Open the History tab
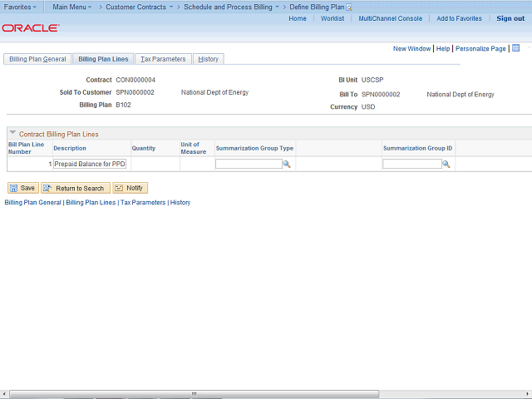 [x=209, y=59]
